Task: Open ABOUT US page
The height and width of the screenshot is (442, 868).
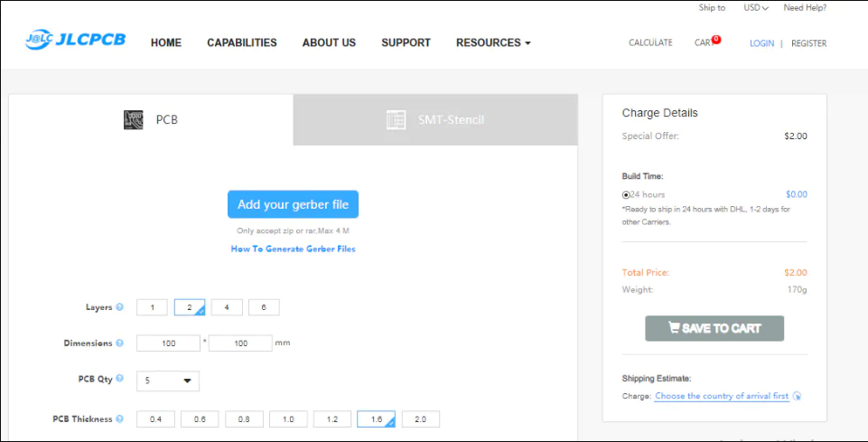Action: coord(329,42)
